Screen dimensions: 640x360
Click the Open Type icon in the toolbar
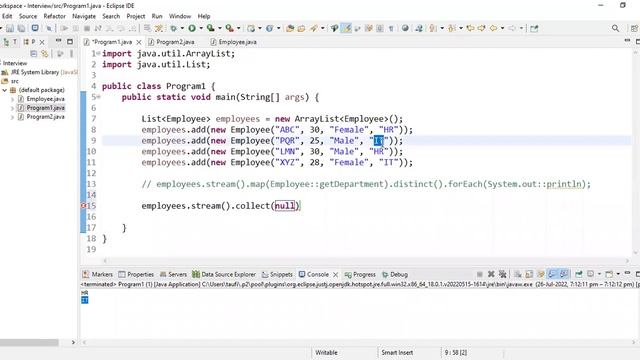tap(290, 28)
